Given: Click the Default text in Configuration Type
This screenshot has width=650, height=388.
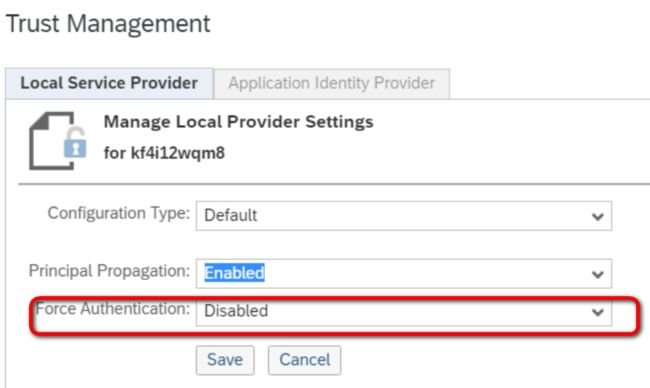Looking at the screenshot, I should pyautogui.click(x=231, y=216).
